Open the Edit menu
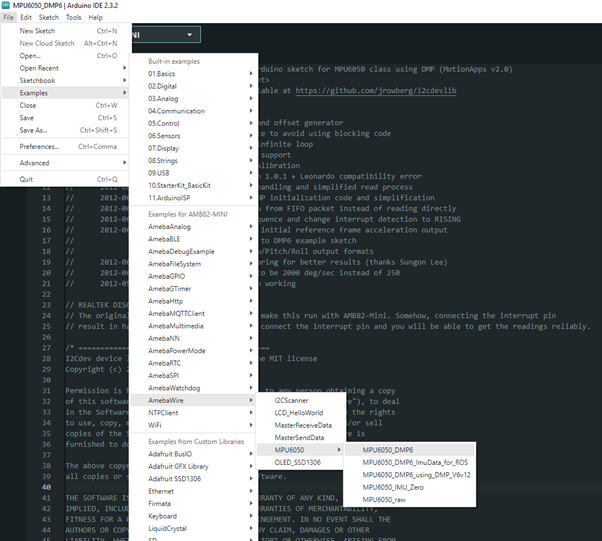Viewport: 602px width, 541px height. coord(26,17)
